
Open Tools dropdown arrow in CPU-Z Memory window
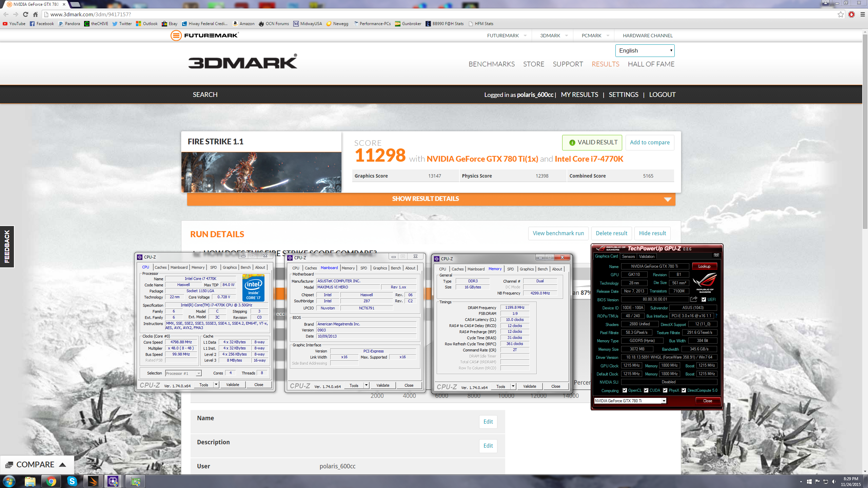[x=513, y=386]
